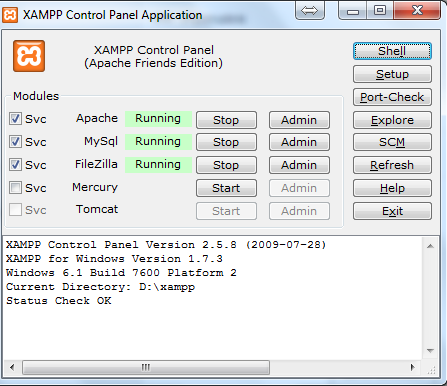Click the Tomcat Svc checkbox
Screen dimensions: 447x386
pyautogui.click(x=15, y=210)
